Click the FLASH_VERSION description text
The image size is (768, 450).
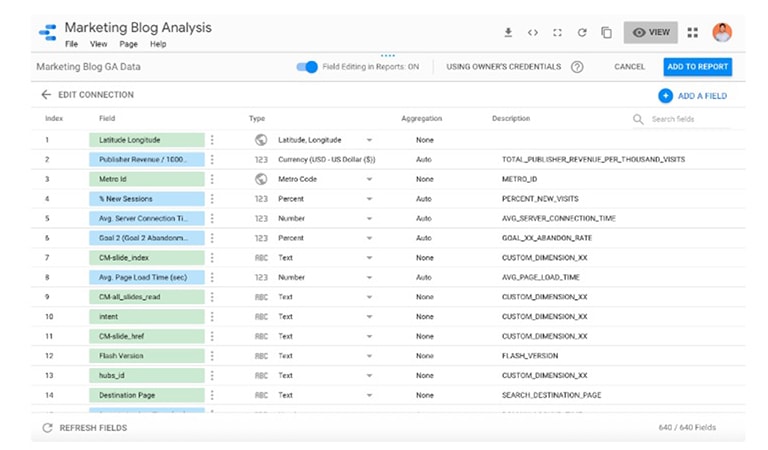pyautogui.click(x=530, y=356)
